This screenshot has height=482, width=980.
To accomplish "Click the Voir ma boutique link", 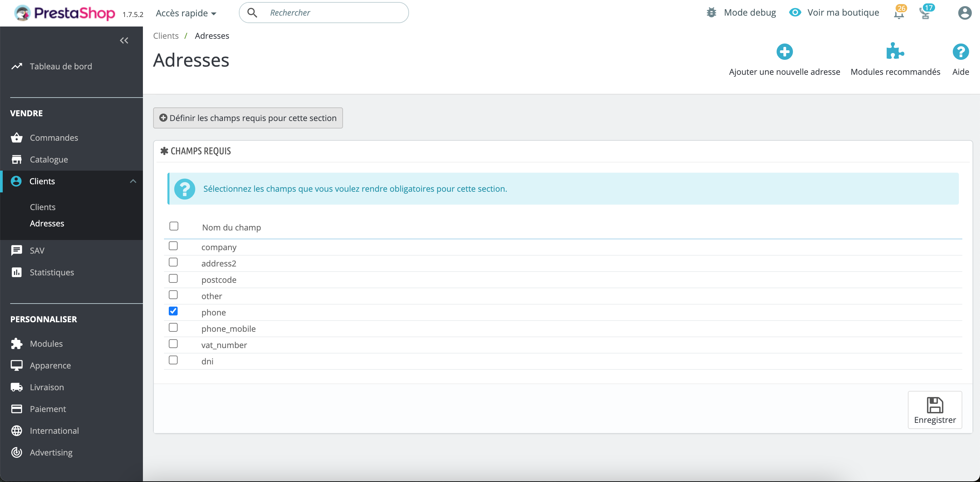I will pyautogui.click(x=843, y=13).
